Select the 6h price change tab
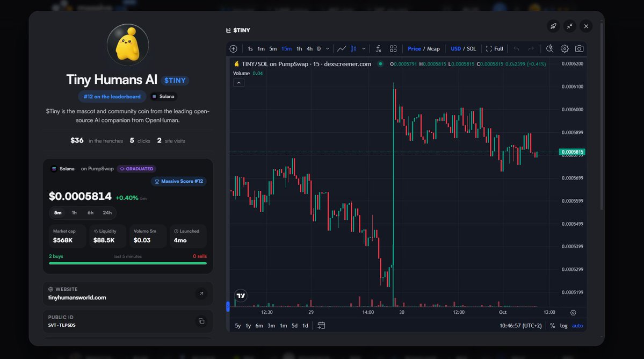 tap(90, 213)
